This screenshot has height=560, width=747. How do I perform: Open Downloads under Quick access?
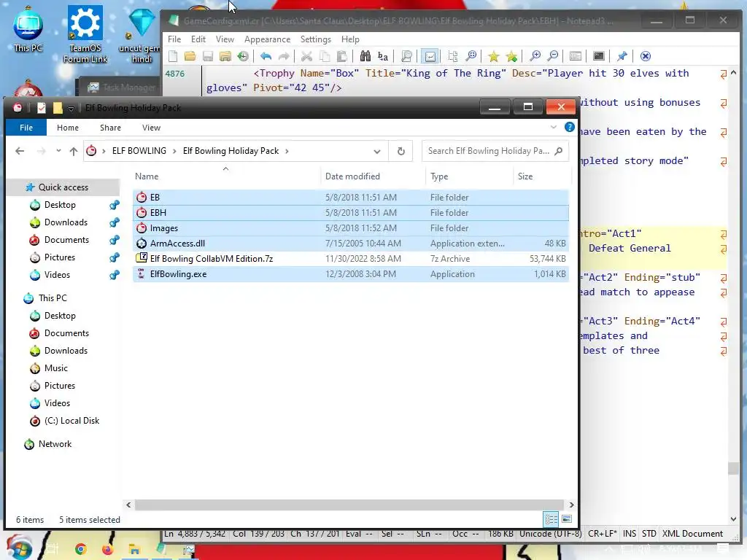[x=66, y=222]
